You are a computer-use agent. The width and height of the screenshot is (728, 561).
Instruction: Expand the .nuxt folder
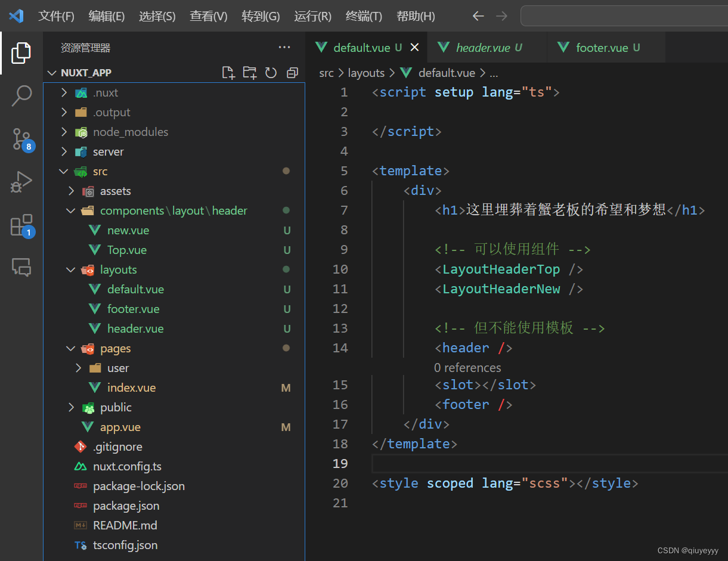pyautogui.click(x=64, y=93)
